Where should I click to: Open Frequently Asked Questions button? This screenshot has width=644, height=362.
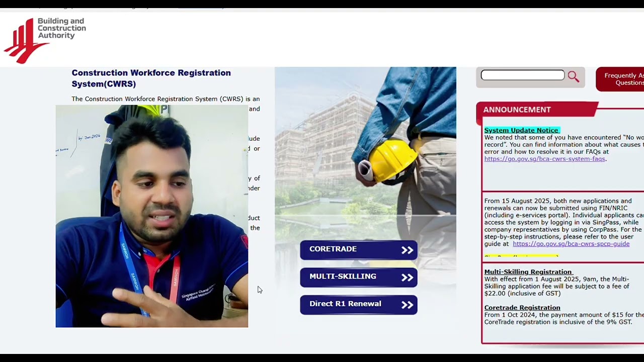[x=620, y=79]
